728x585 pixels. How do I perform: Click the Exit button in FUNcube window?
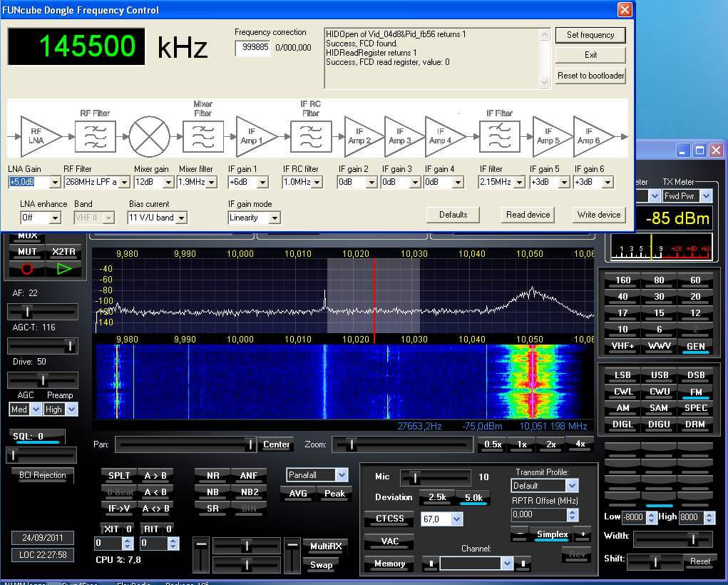590,55
